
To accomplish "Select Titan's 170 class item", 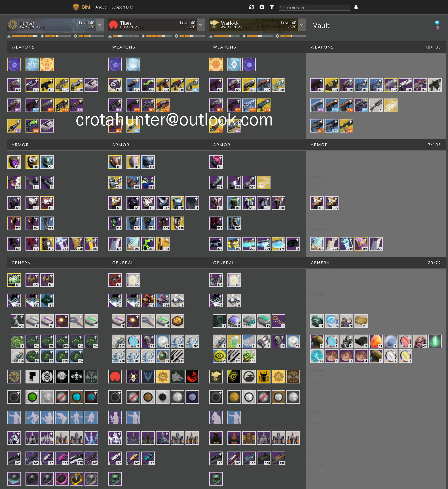I will tap(163, 244).
